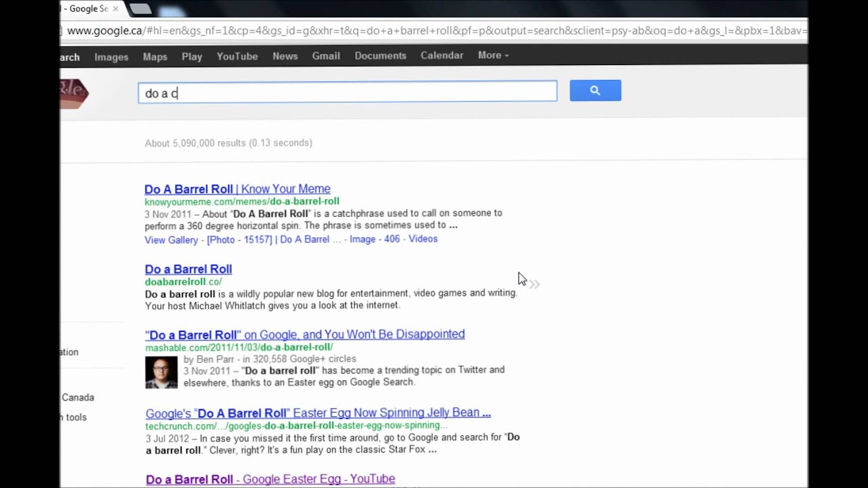Open 'Do A Barrel Roll | Know Your Meme' result

[x=237, y=189]
